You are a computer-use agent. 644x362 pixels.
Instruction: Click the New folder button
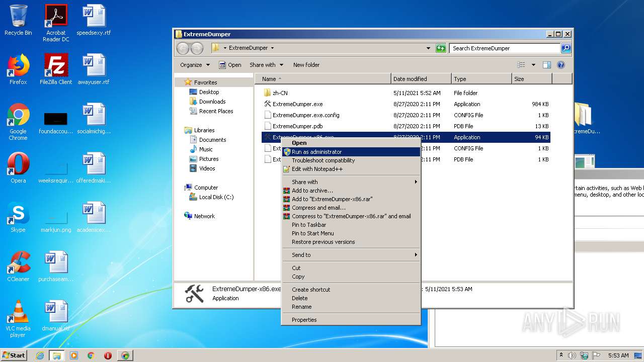coord(306,65)
